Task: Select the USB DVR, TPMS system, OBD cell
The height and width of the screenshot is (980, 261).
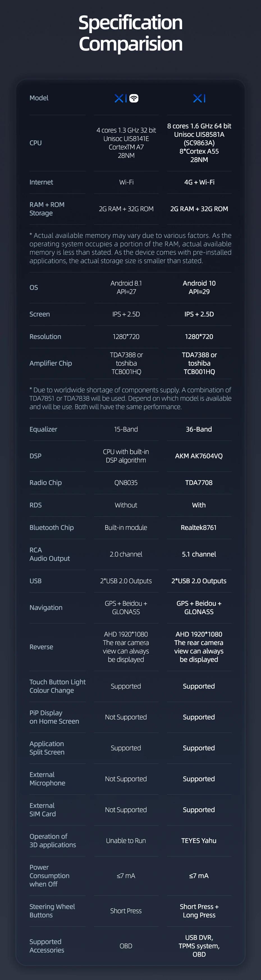Action: click(199, 945)
